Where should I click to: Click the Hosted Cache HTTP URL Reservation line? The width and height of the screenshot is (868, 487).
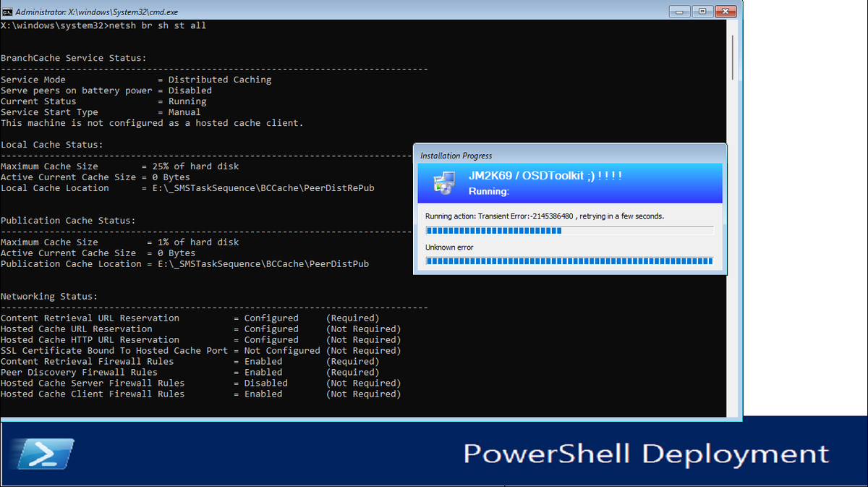pos(201,340)
